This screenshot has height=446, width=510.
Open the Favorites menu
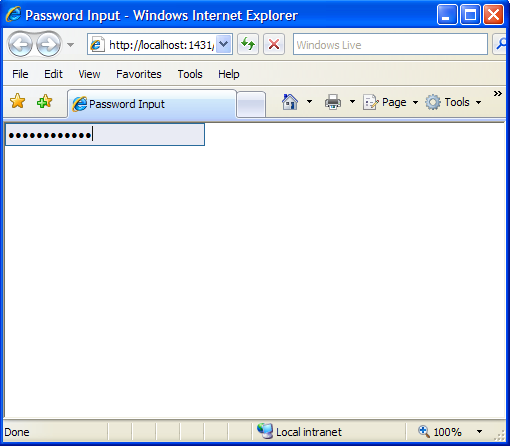click(139, 74)
